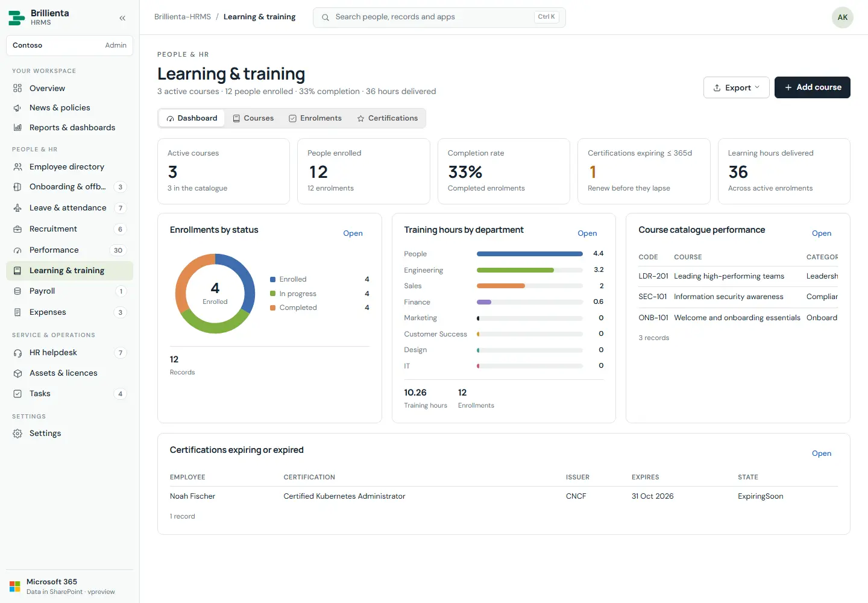Click the In progress legend color swatch
The width and height of the screenshot is (868, 603).
point(273,294)
